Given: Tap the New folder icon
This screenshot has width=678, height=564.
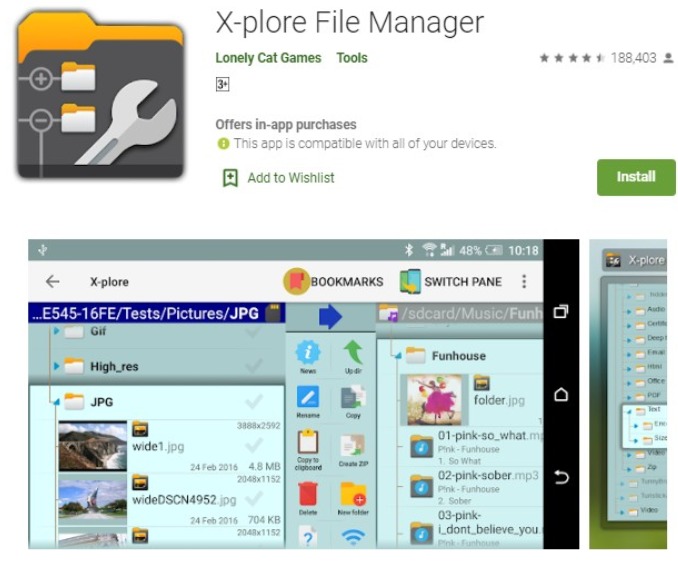Looking at the screenshot, I should coord(353,492).
